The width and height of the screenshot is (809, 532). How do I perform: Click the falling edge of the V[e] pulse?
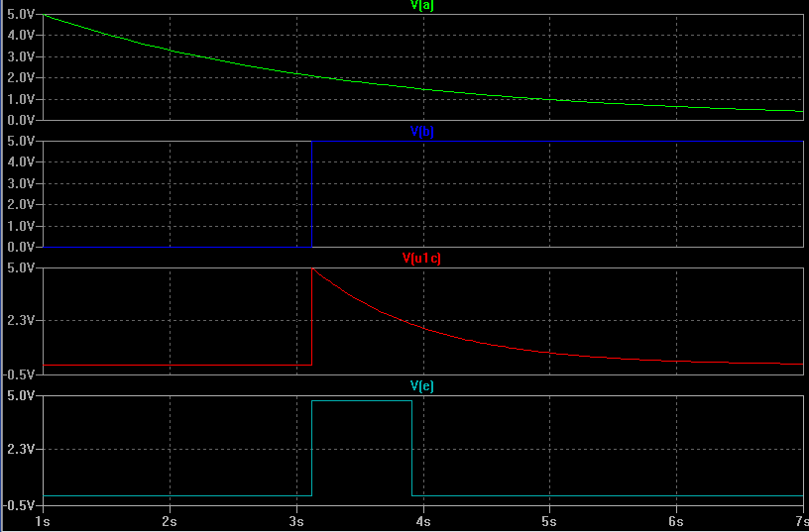411,448
